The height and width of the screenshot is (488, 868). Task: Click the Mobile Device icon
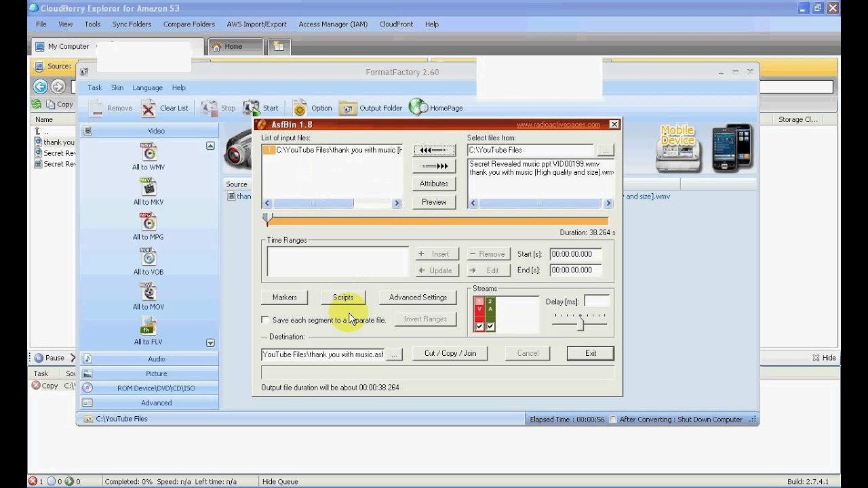[679, 148]
